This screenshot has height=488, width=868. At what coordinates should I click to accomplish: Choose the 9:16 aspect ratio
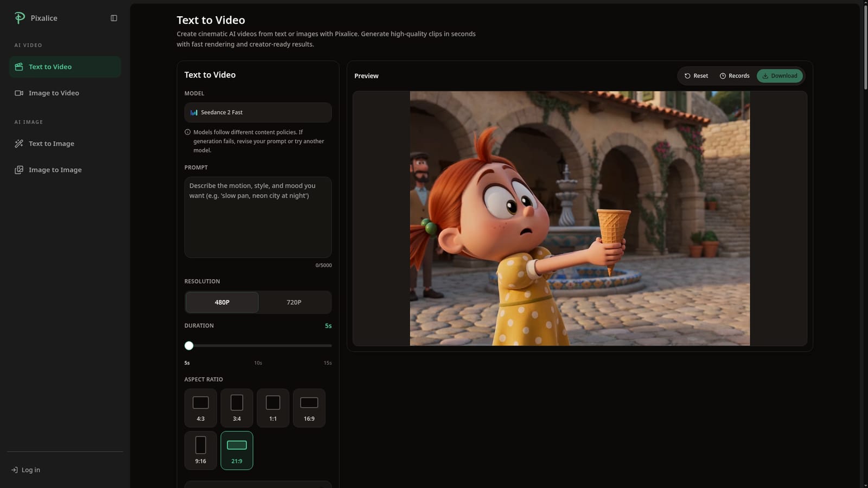tap(201, 451)
